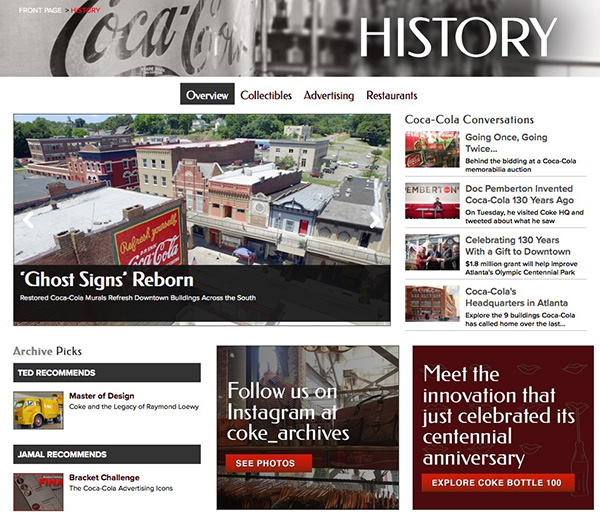600x516 pixels.
Task: Advance to the next carousel slide
Action: [375, 220]
